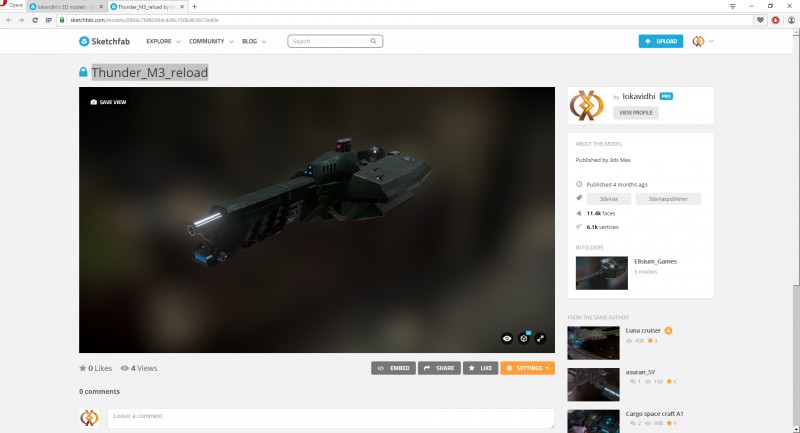Click the Sketchfab logo
This screenshot has height=433, width=800.
(x=105, y=41)
